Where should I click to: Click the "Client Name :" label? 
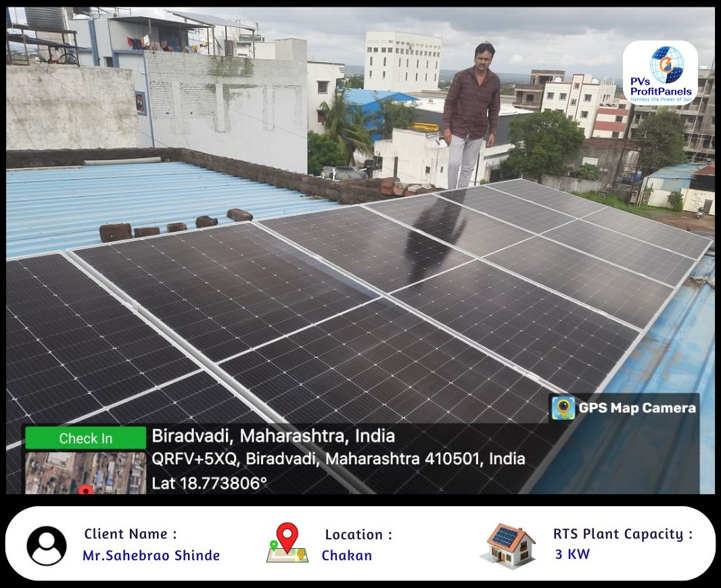[130, 534]
